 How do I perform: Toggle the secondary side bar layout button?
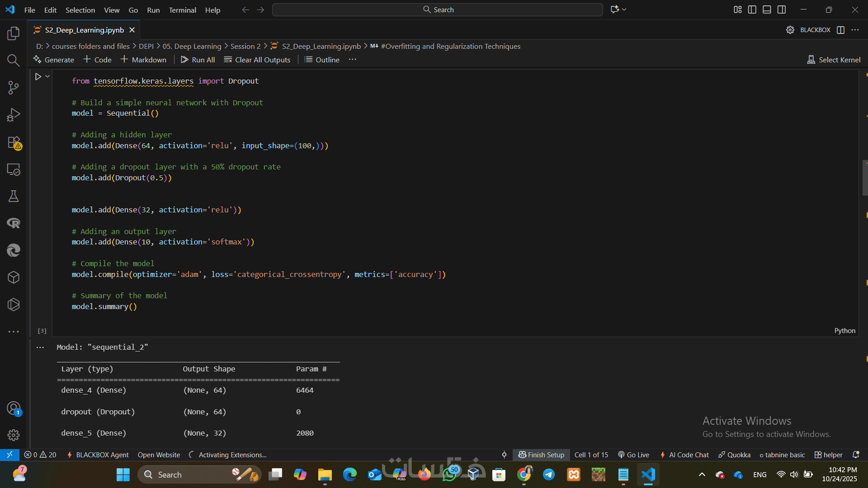tap(782, 9)
